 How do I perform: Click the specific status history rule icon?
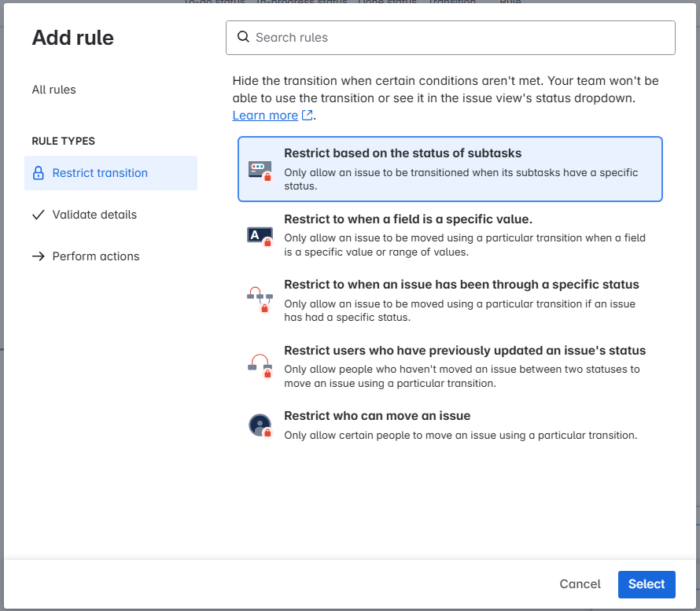point(260,300)
